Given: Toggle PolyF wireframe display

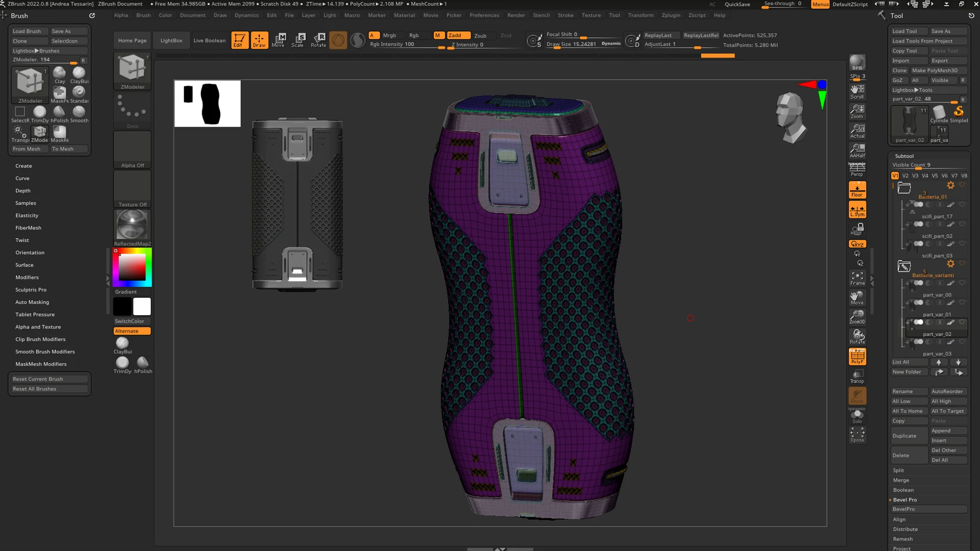Looking at the screenshot, I should 857,357.
